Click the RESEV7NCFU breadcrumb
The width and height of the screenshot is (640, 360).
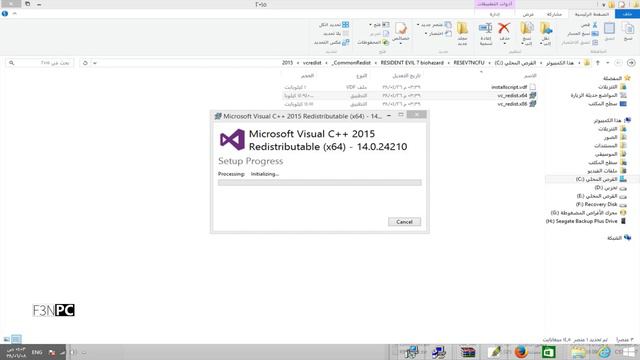(x=469, y=63)
